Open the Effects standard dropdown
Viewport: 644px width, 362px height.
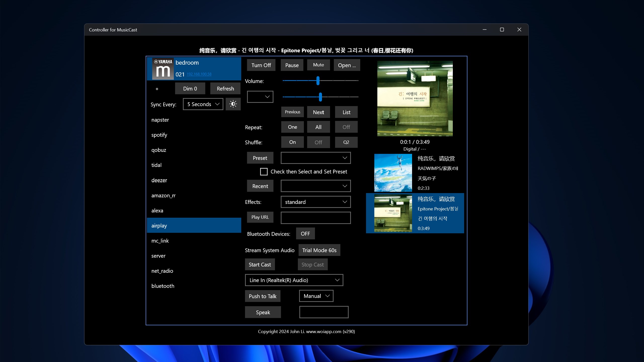point(315,202)
